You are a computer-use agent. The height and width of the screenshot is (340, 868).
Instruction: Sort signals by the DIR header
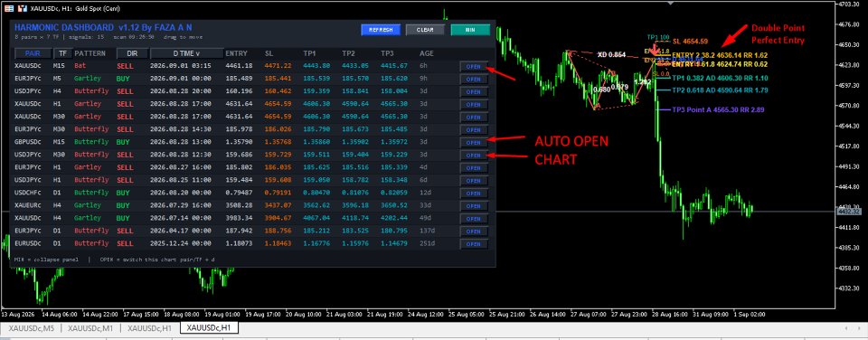pos(132,53)
